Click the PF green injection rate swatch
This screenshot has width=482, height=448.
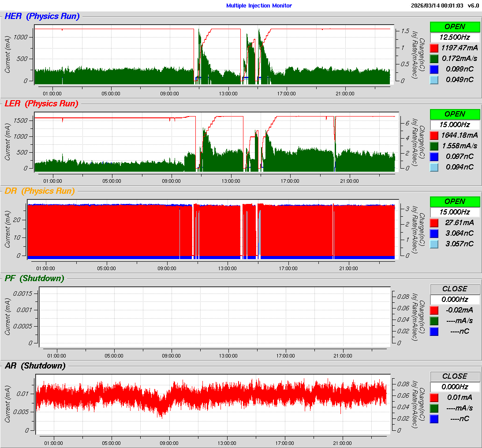(x=434, y=320)
